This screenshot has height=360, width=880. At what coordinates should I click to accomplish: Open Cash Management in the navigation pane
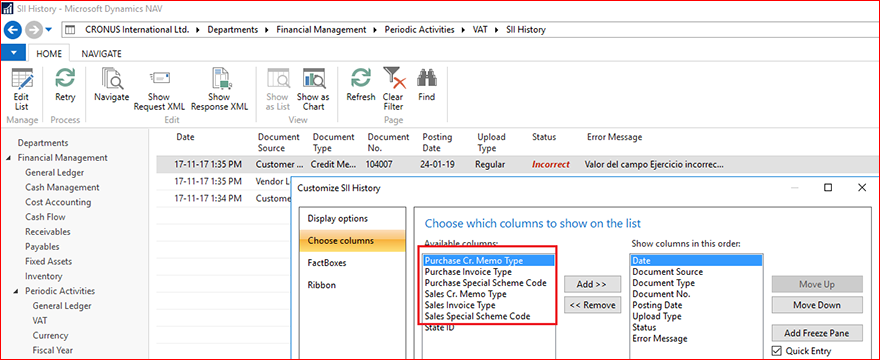[x=62, y=188]
